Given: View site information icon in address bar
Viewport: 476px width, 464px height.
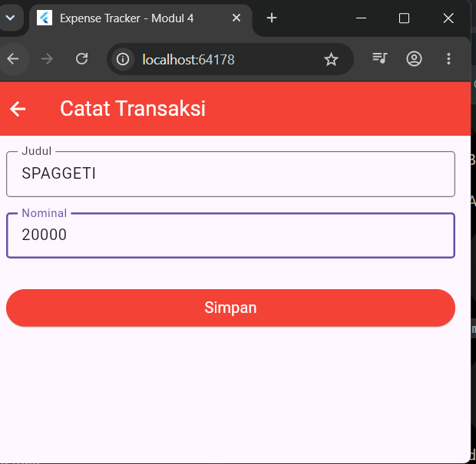Looking at the screenshot, I should [123, 59].
